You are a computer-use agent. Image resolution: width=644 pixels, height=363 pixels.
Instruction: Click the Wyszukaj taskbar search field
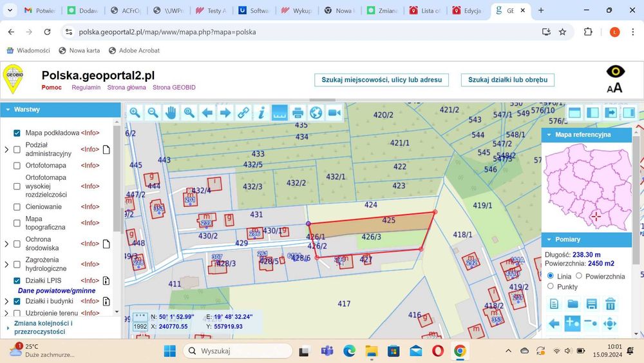[238, 351]
